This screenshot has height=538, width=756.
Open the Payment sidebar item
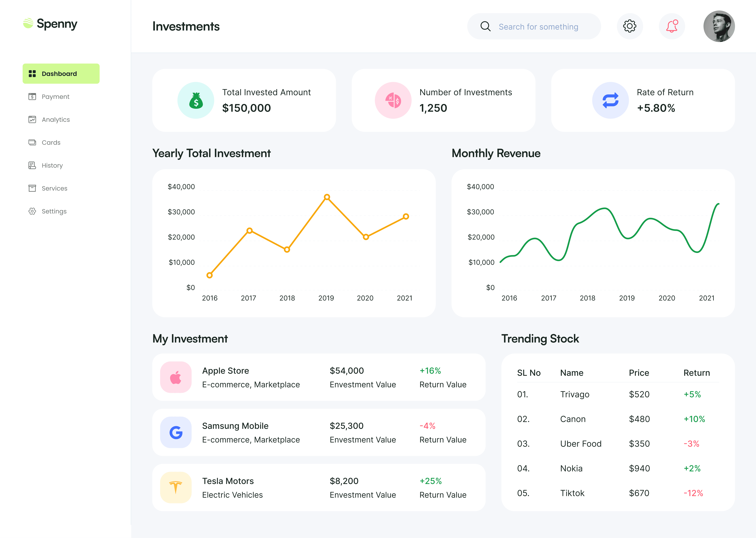55,97
